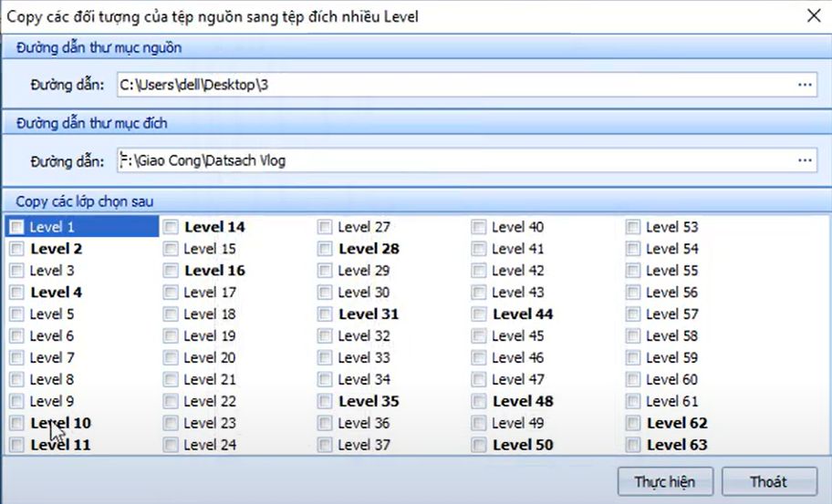This screenshot has width=832, height=504.
Task: Enable the Level 11 checkbox
Action: tap(17, 445)
